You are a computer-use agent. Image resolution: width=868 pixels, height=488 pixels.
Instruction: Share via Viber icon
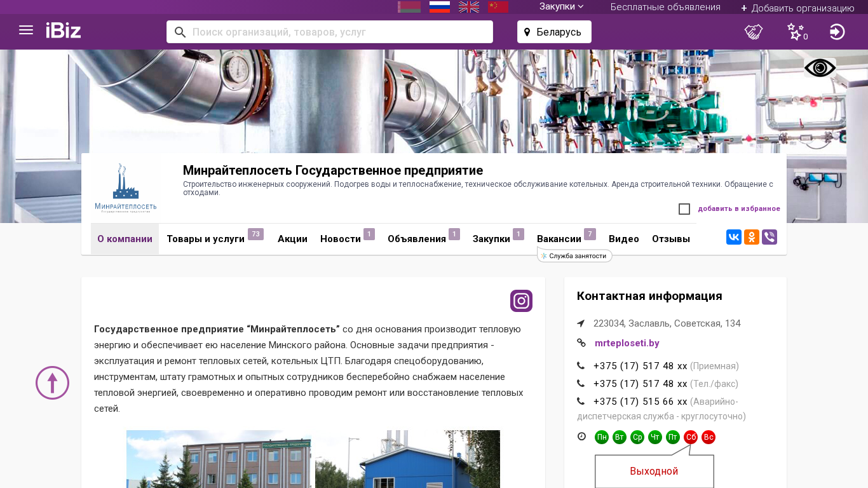click(770, 237)
